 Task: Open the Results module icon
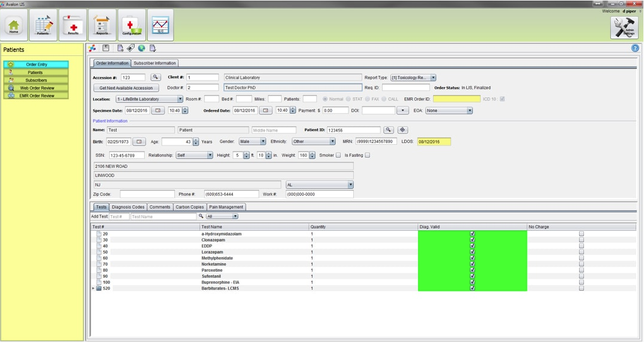[x=73, y=25]
